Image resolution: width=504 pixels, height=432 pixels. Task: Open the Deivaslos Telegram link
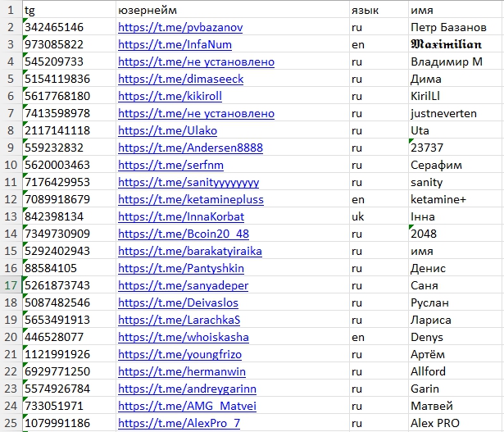click(178, 302)
